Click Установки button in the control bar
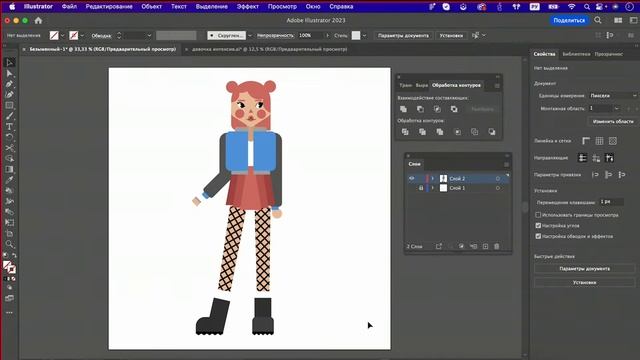Screen dimensions: 640x360 point(451,36)
